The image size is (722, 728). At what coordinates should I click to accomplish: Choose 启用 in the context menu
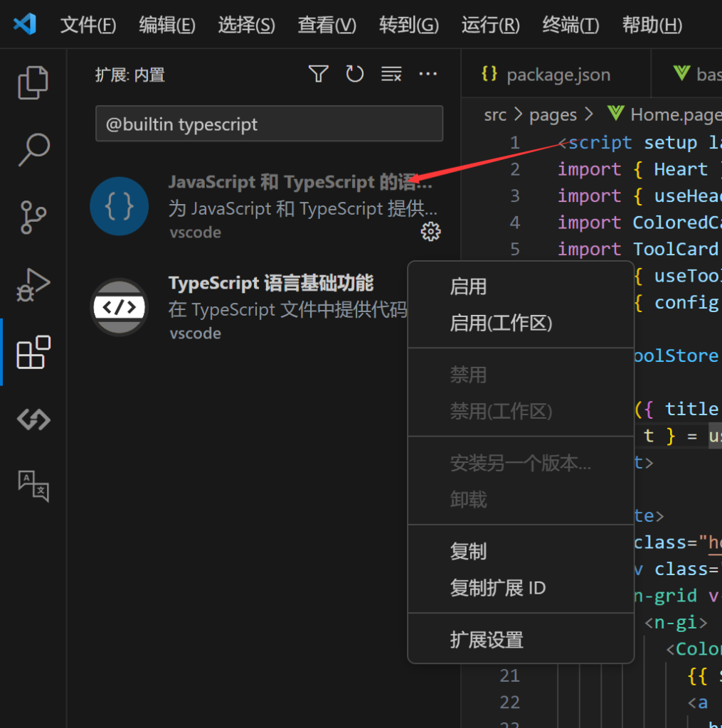point(521,287)
